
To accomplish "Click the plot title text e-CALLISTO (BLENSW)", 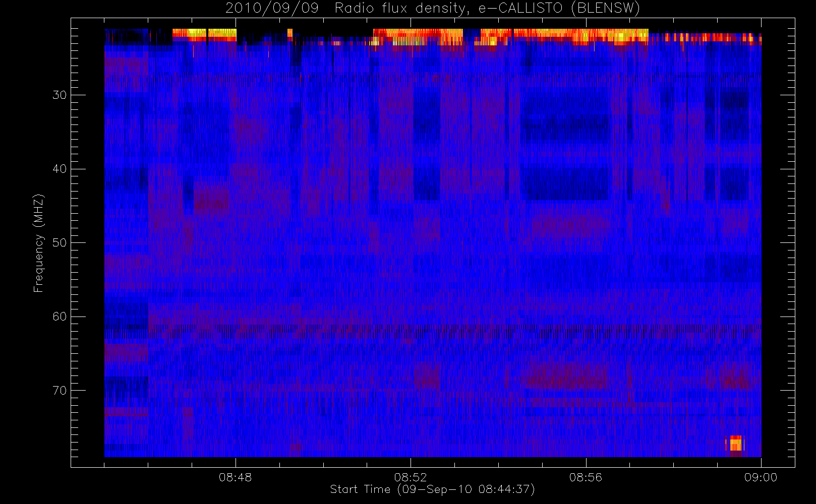I will 559,9.
